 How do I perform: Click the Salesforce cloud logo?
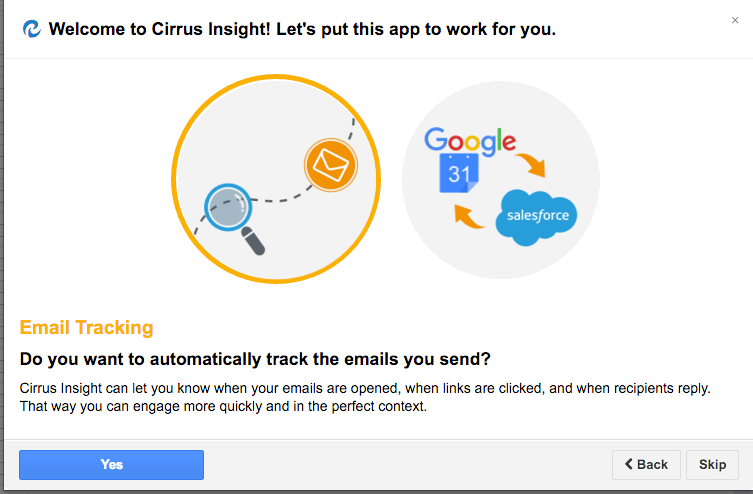pyautogui.click(x=536, y=217)
